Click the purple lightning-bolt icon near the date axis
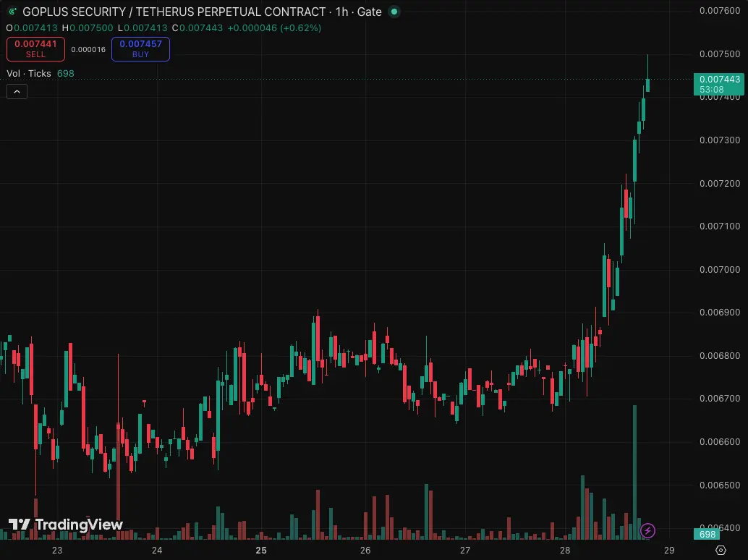 pyautogui.click(x=647, y=530)
